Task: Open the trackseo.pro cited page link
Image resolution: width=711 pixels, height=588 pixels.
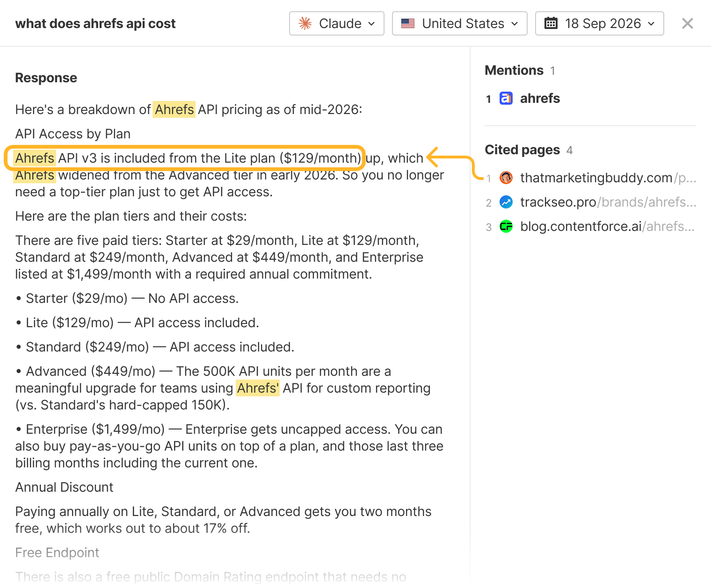Action: pos(608,202)
